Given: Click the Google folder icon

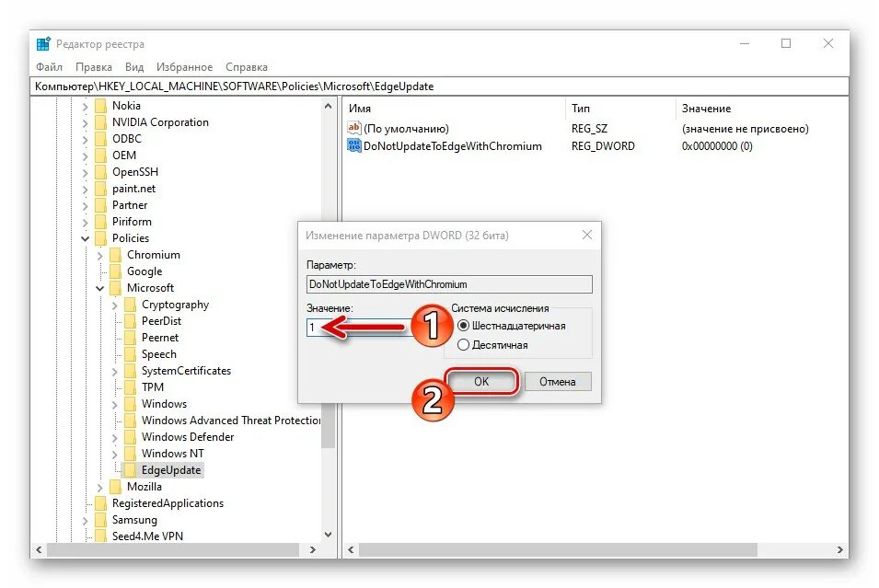Looking at the screenshot, I should pos(115,271).
